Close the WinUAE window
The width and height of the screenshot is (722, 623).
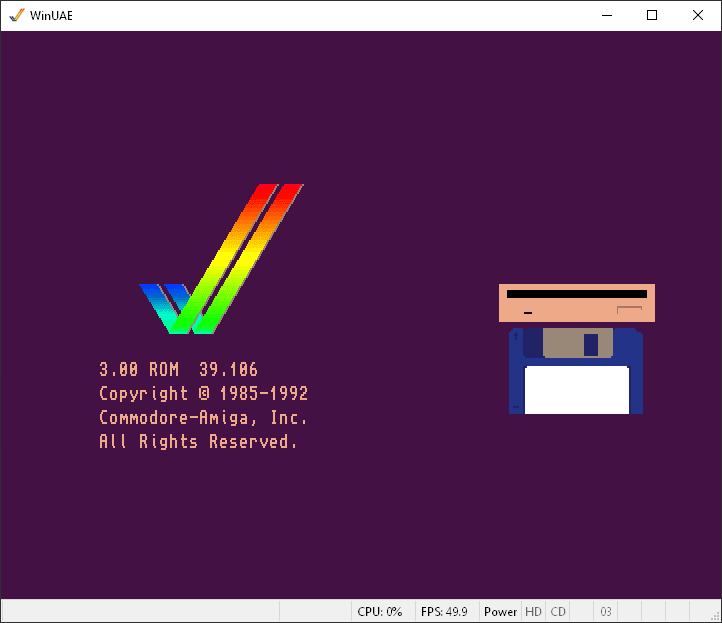[x=698, y=15]
